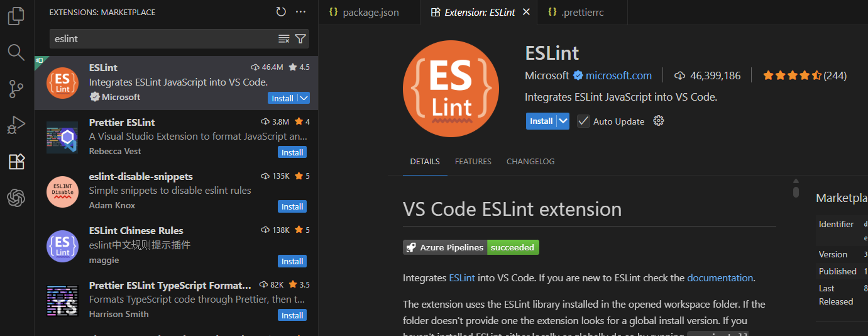Open the microsoft.com publisher link

click(x=618, y=76)
